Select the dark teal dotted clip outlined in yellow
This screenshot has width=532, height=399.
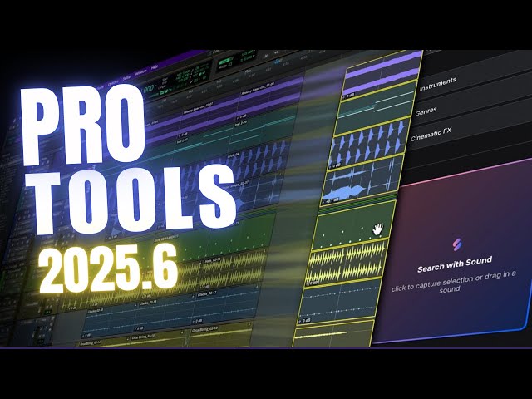coord(338,302)
